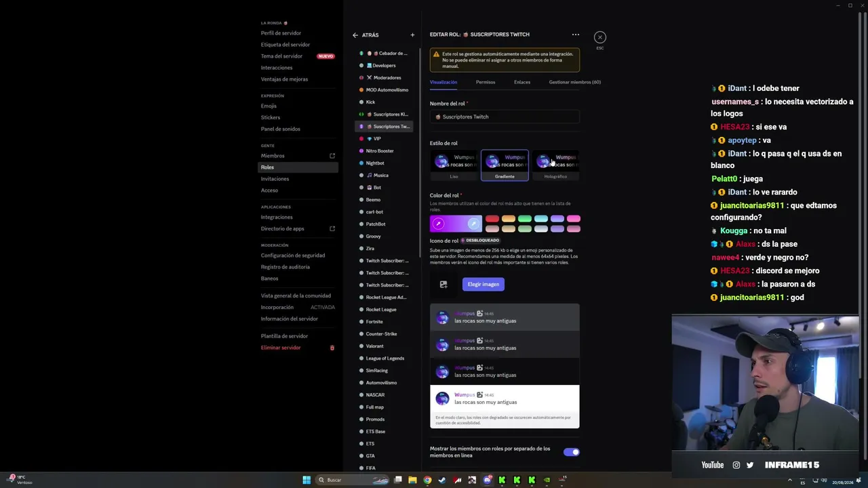Open Windows Start menu
This screenshot has height=488, width=868.
pos(307,480)
